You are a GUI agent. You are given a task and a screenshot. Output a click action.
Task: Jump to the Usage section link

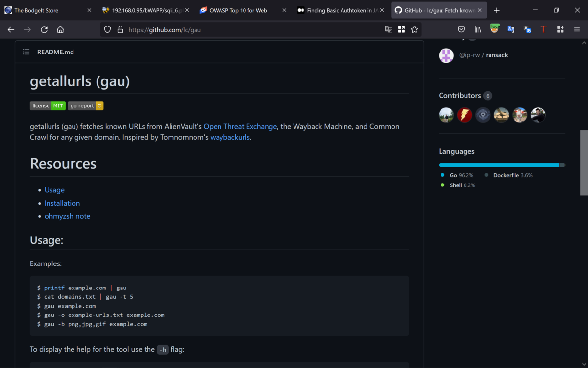[x=54, y=190]
